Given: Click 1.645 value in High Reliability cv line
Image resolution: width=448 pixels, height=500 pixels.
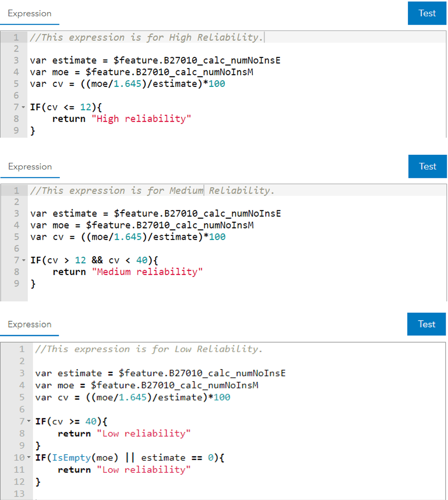Looking at the screenshot, I should 127,84.
